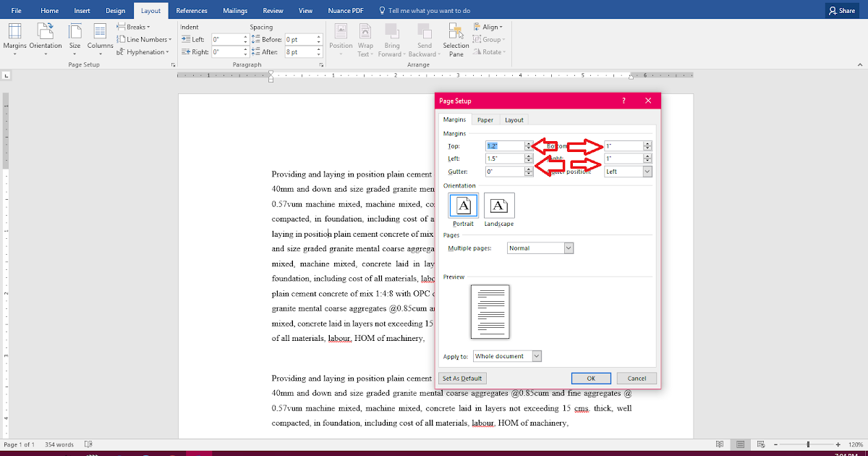Click the Wrap Text button
The width and height of the screenshot is (868, 456).
click(365, 40)
